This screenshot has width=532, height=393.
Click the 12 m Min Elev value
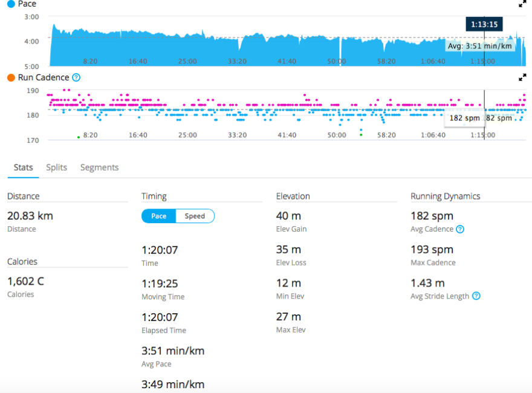tap(288, 283)
